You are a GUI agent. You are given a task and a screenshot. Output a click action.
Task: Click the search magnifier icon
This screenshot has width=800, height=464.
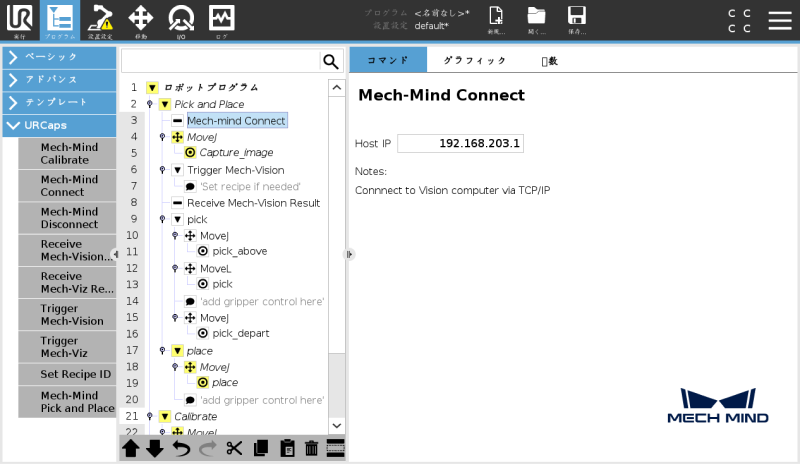click(x=331, y=62)
